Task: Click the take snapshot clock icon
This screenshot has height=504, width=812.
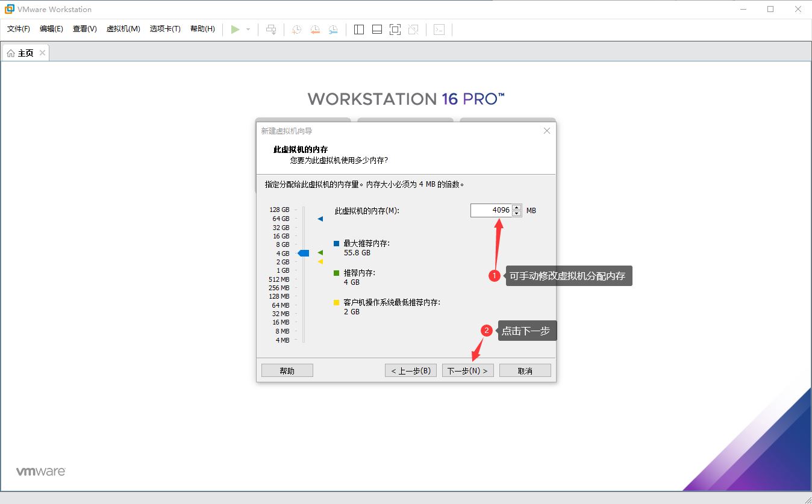Action: (296, 29)
